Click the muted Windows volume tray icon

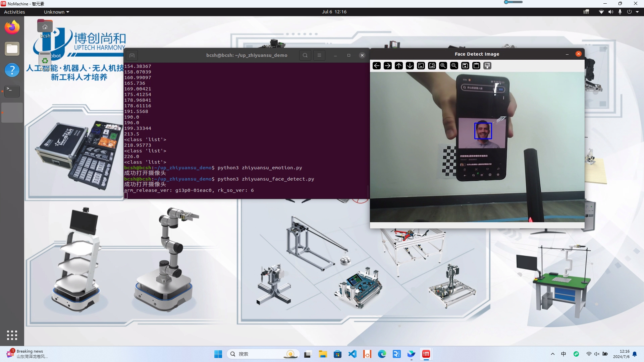[597, 354]
